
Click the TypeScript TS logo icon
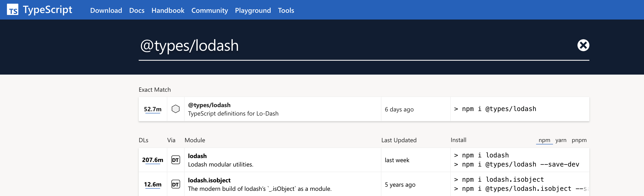[x=13, y=10]
